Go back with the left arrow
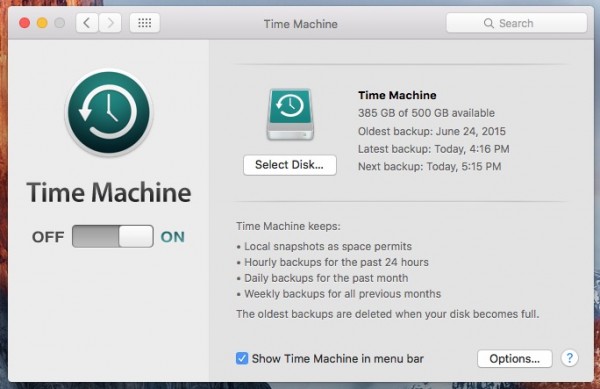This screenshot has width=600, height=389. click(87, 23)
